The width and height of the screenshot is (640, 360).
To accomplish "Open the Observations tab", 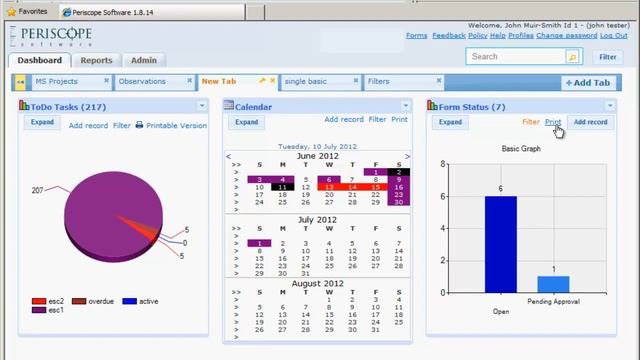I will coord(142,81).
